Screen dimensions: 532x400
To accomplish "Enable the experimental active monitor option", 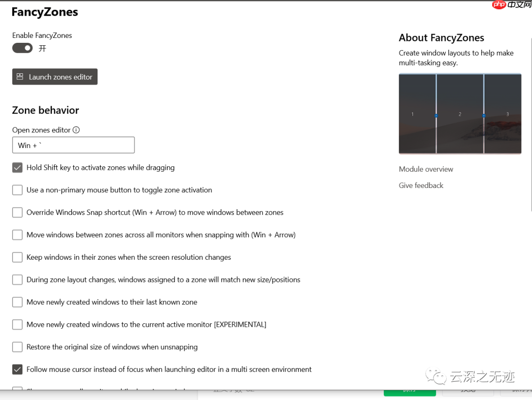I will click(x=17, y=324).
